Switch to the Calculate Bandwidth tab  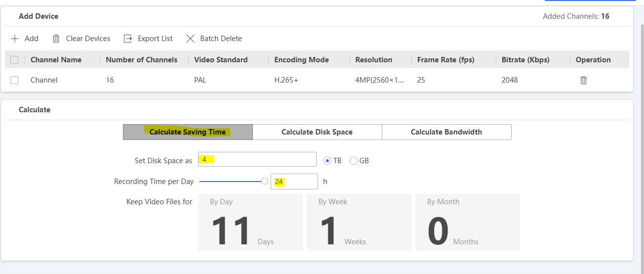coord(446,132)
